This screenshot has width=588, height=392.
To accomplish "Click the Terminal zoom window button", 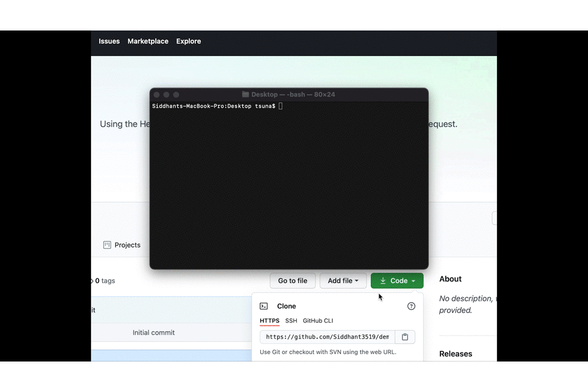I will pos(176,95).
